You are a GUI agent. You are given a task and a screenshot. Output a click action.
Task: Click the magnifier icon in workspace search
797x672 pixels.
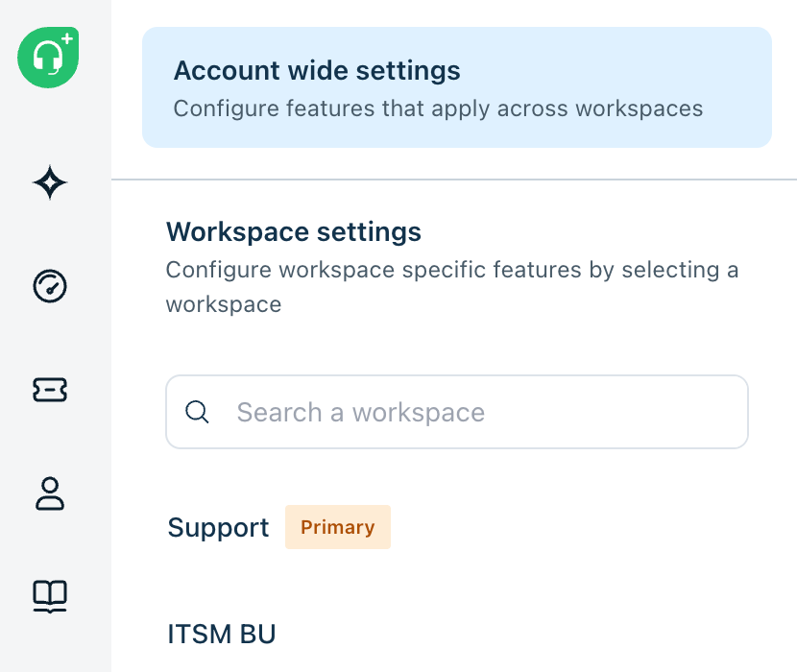(x=197, y=412)
